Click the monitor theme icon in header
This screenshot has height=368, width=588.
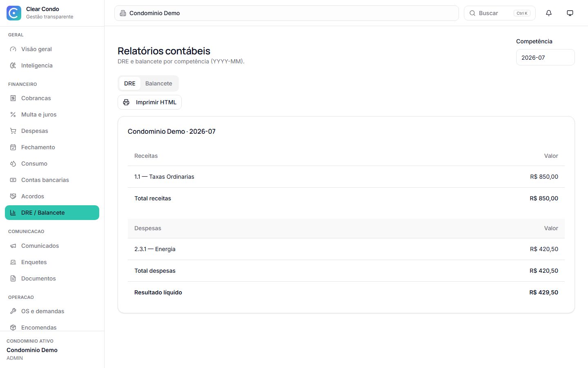[570, 13]
